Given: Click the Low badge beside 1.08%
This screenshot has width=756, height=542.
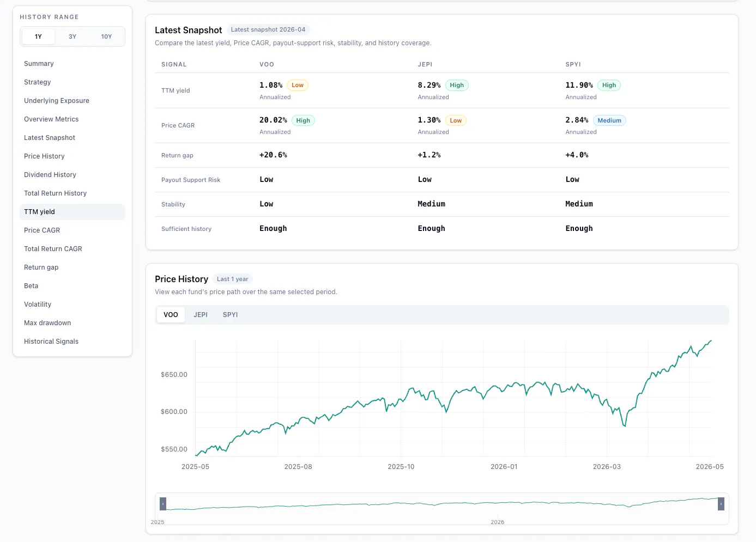Looking at the screenshot, I should [x=298, y=85].
